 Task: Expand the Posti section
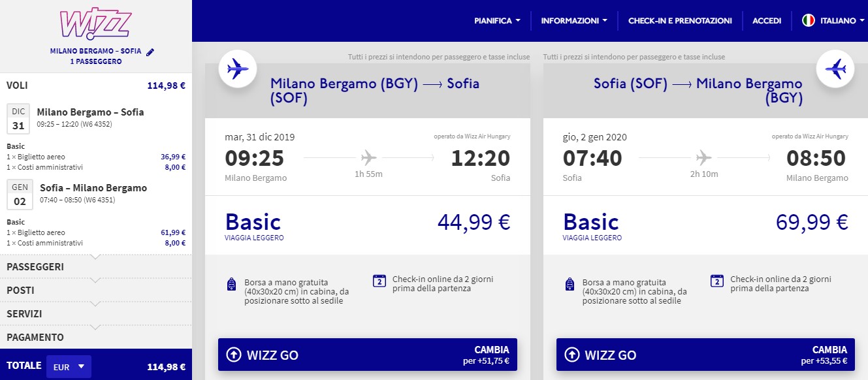[96, 290]
